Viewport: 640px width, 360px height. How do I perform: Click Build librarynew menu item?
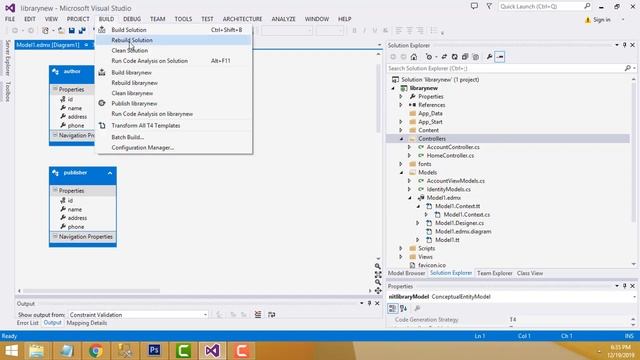click(x=174, y=72)
